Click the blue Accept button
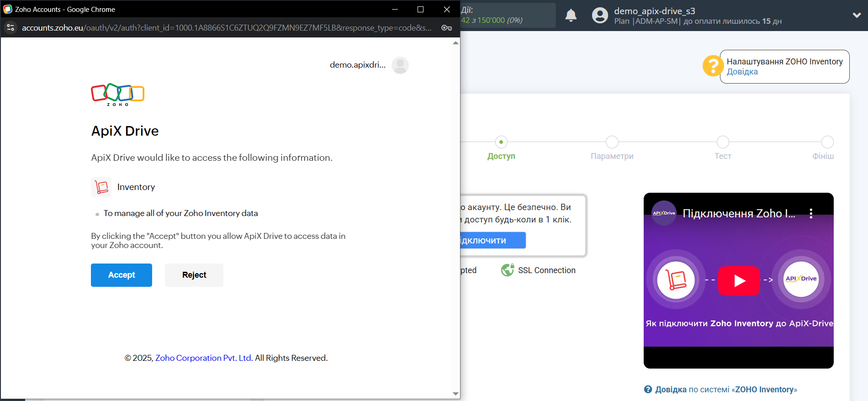This screenshot has height=401, width=868. pos(122,275)
